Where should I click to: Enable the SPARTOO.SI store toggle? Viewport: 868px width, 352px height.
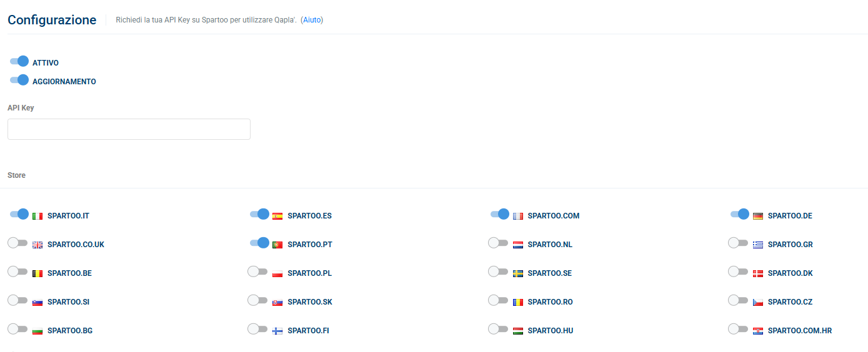(17, 300)
